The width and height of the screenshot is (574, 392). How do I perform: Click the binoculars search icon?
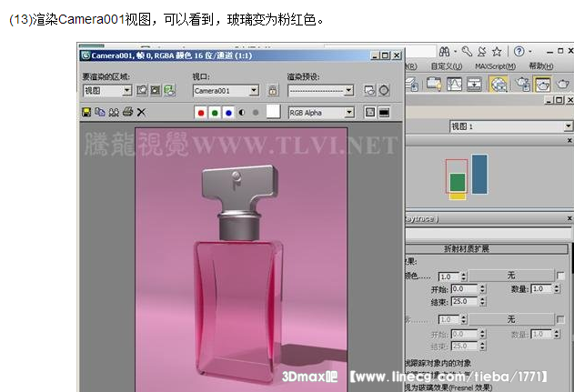click(445, 52)
